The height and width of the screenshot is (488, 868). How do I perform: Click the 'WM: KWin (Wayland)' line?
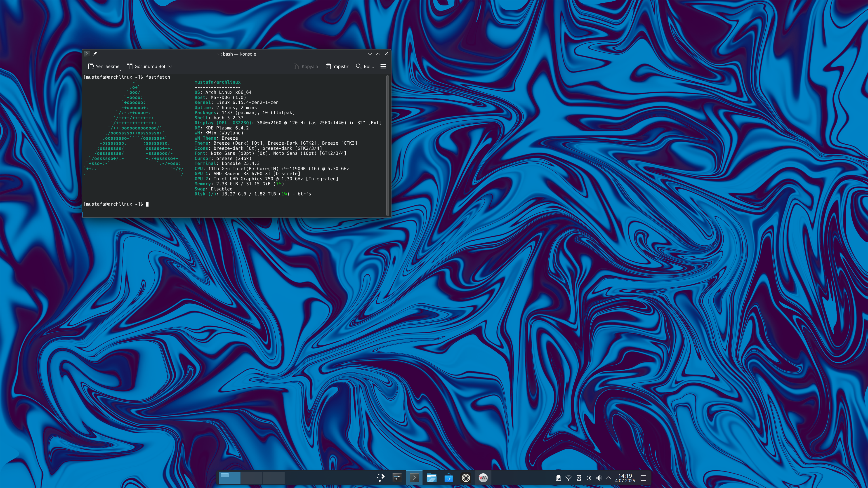click(x=219, y=133)
